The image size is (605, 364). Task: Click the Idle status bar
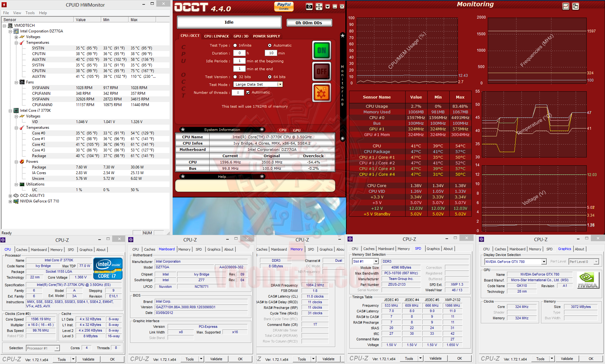click(x=229, y=22)
